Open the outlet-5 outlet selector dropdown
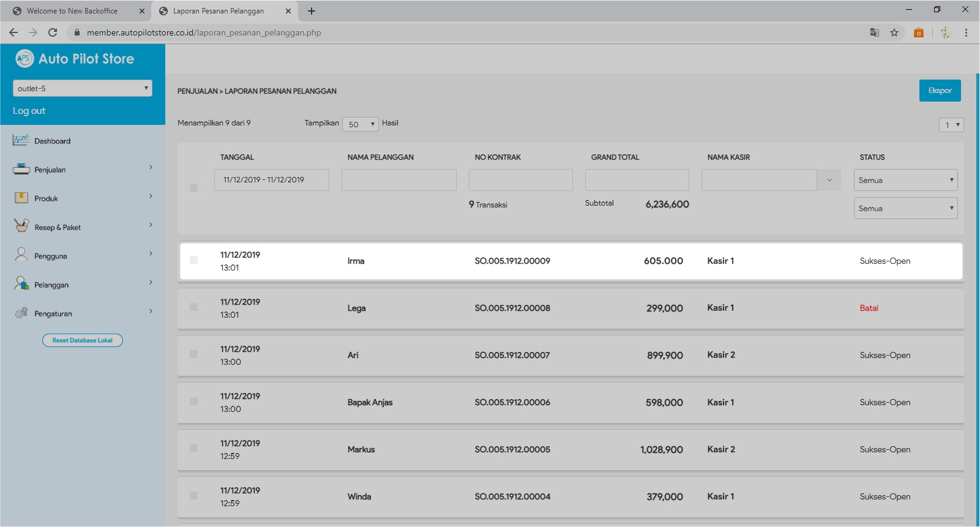 82,88
